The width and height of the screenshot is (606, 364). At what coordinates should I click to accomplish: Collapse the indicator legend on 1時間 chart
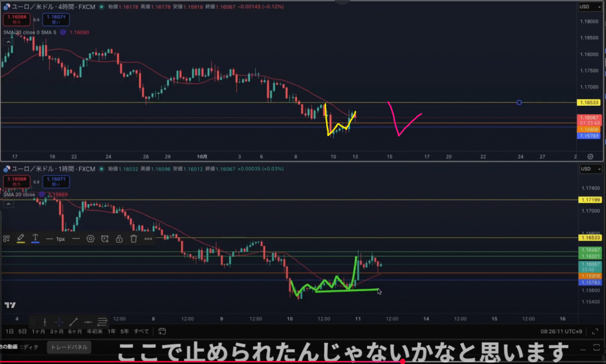pos(8,204)
